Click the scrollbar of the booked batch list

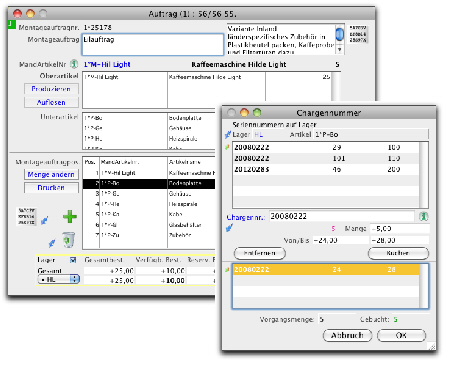[423, 286]
